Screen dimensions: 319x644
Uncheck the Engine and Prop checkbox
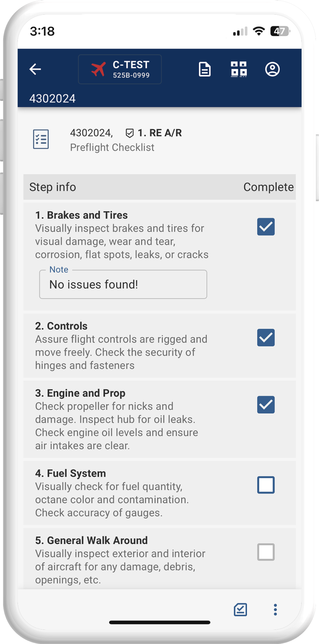pos(266,405)
